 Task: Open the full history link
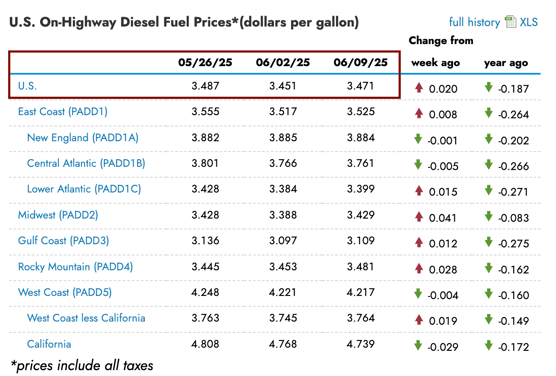click(x=474, y=22)
